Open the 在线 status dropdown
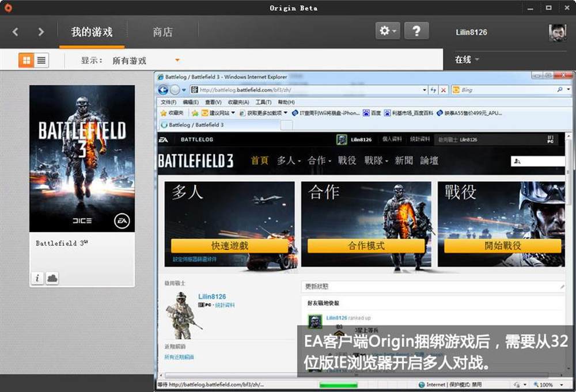 pos(467,60)
